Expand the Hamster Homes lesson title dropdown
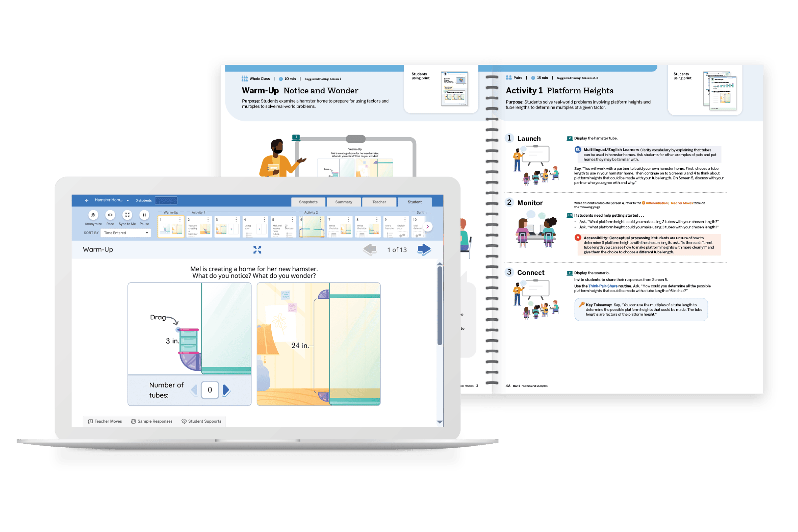Viewport: 798px width, 532px height. point(128,200)
